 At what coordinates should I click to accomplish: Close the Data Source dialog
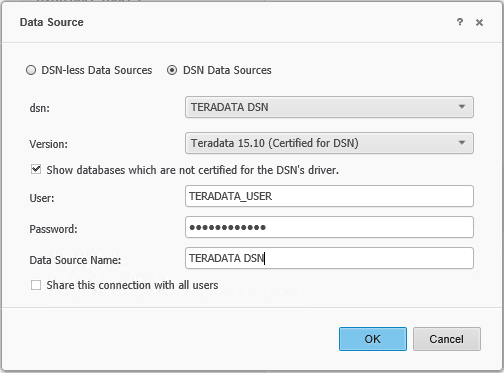point(479,23)
